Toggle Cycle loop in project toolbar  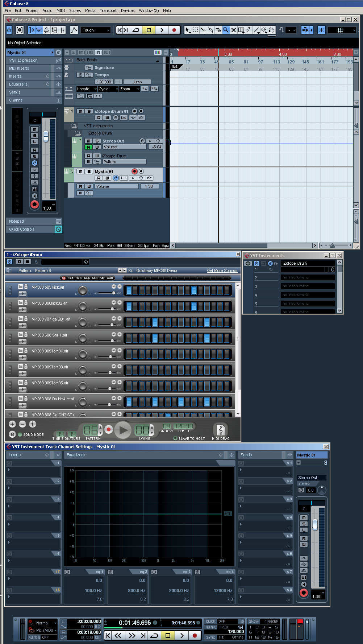[x=136, y=30]
